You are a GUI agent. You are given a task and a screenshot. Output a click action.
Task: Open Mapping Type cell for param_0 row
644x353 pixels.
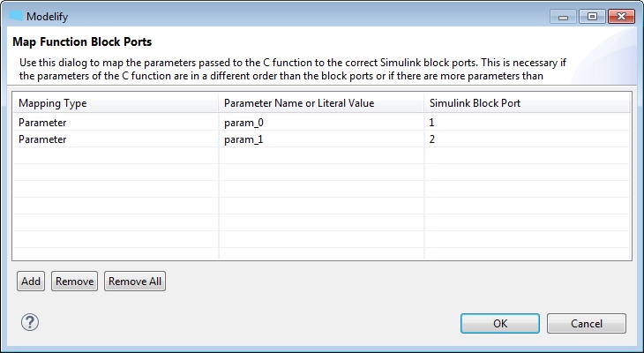click(116, 123)
